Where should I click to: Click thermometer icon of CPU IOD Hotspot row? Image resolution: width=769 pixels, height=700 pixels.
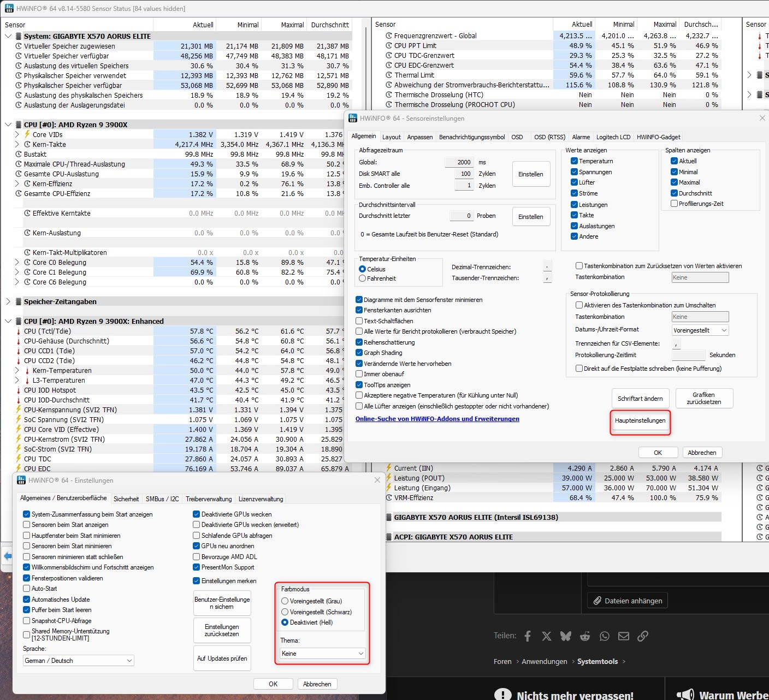[19, 390]
